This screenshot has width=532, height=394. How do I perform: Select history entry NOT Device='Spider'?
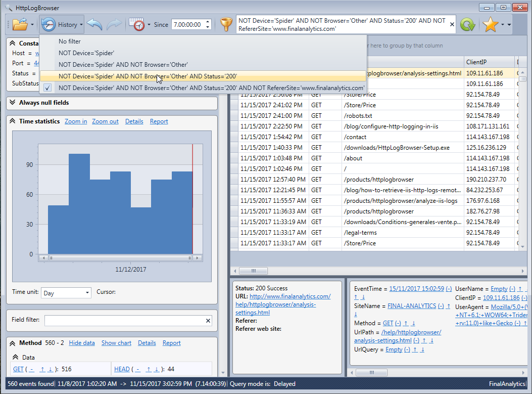(203, 53)
